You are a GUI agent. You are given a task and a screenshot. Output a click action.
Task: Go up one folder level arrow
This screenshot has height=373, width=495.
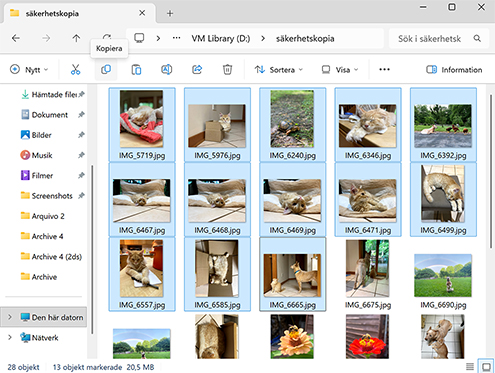tap(76, 38)
